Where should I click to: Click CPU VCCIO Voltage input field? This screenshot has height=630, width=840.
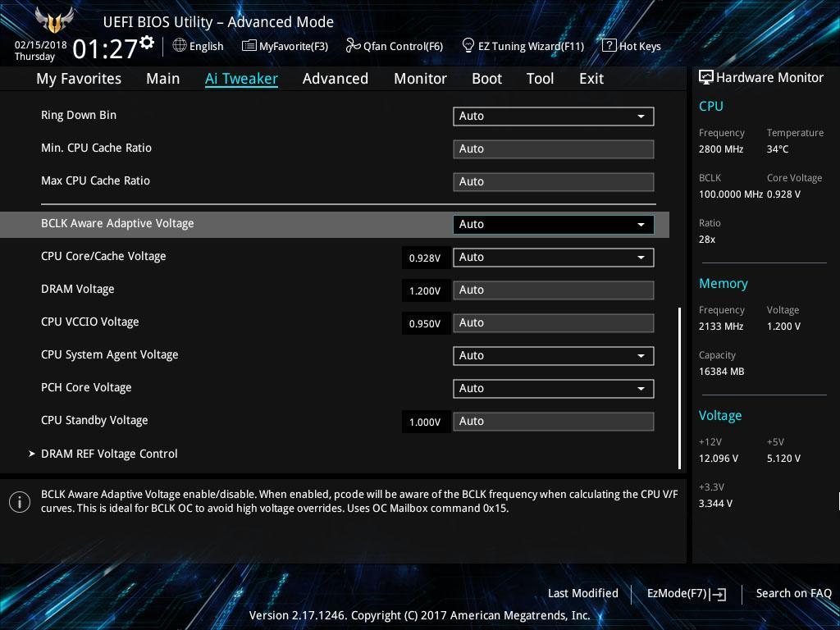(x=554, y=323)
